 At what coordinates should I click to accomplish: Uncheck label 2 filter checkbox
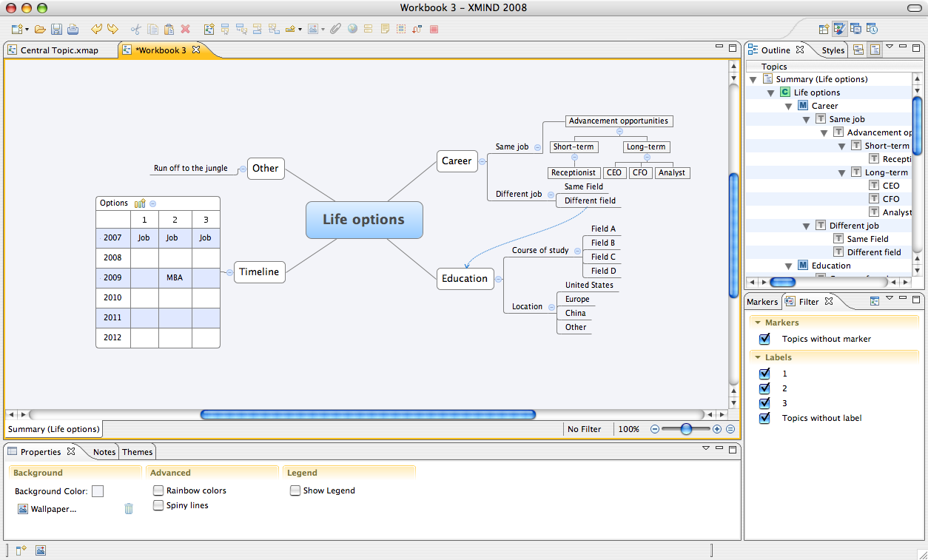pyautogui.click(x=765, y=388)
